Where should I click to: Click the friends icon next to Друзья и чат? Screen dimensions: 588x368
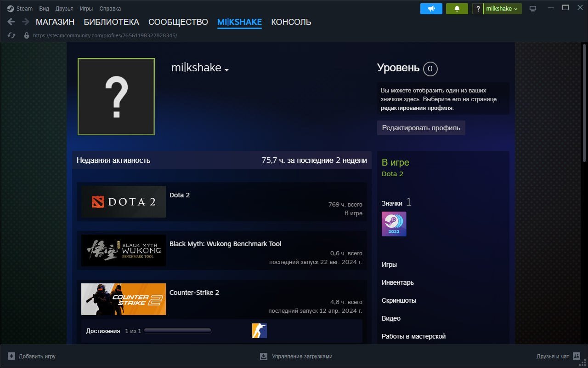pyautogui.click(x=576, y=356)
